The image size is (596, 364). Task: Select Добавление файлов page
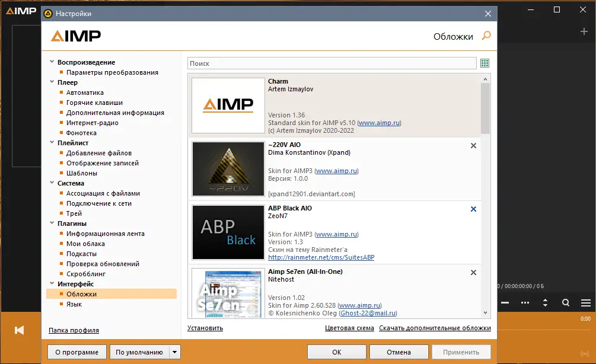click(x=99, y=153)
